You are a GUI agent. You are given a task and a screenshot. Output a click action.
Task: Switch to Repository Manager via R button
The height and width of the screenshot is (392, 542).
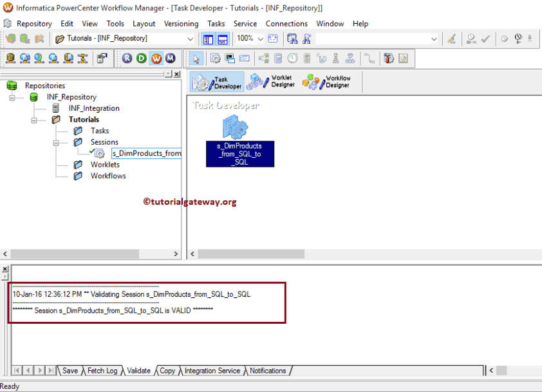pos(127,59)
